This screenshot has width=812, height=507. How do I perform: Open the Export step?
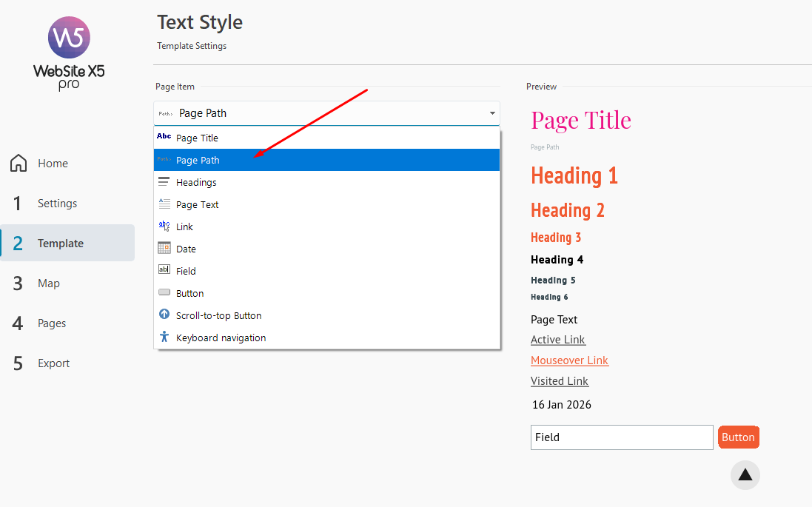pos(53,363)
